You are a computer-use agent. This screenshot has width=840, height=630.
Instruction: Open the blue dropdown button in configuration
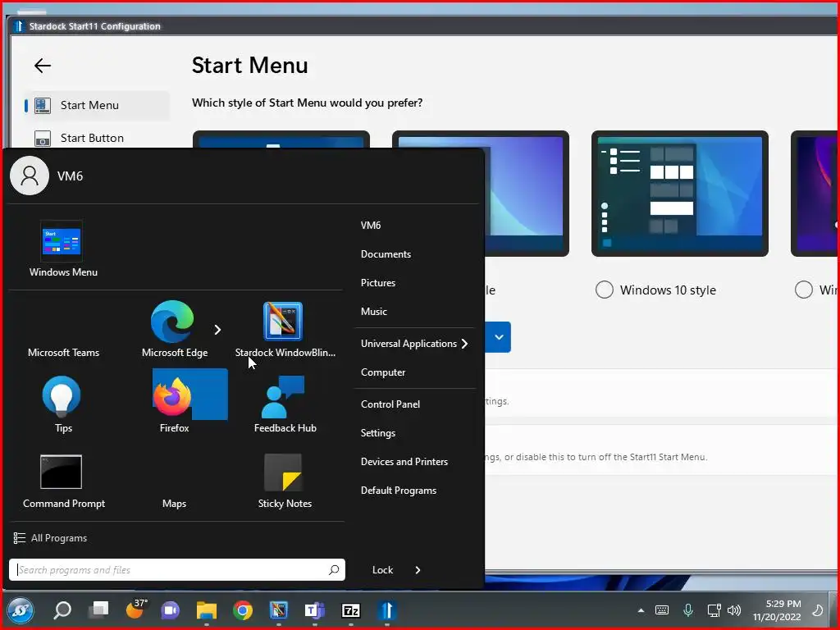pos(498,337)
